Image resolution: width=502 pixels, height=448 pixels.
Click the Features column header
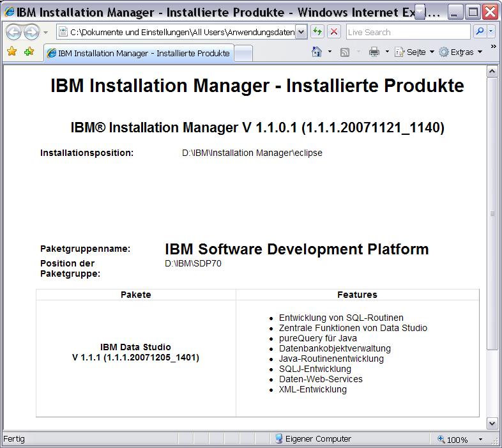[x=357, y=295]
